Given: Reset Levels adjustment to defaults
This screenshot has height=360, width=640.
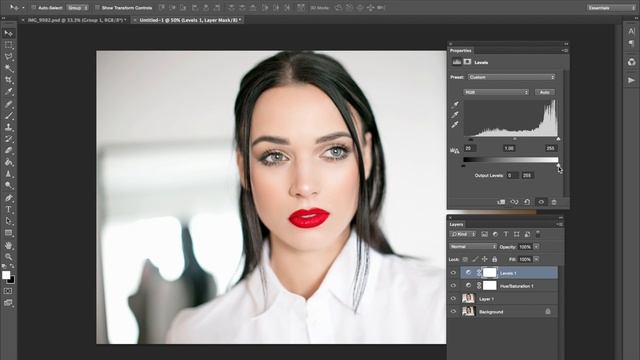Looking at the screenshot, I should click(527, 202).
